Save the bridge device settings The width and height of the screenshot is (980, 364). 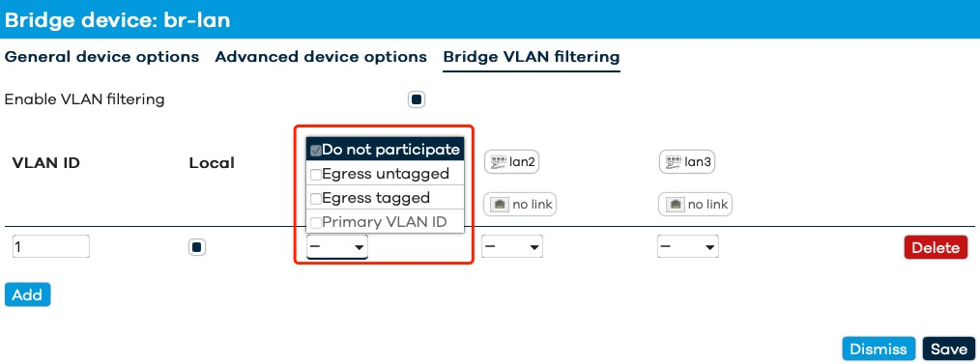(x=949, y=349)
